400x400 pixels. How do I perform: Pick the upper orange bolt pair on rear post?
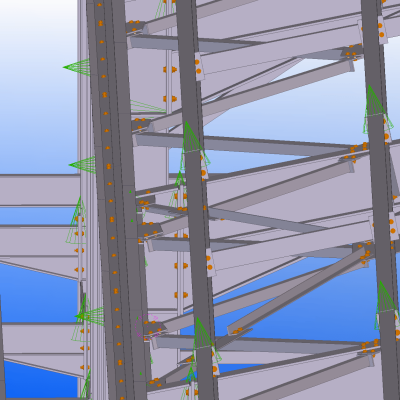[x=170, y=69]
